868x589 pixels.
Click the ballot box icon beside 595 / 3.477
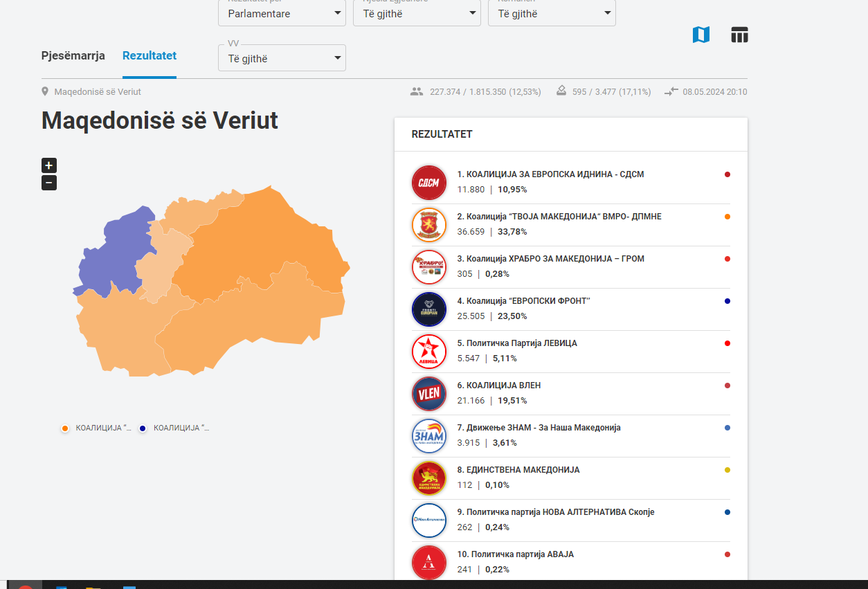(561, 91)
